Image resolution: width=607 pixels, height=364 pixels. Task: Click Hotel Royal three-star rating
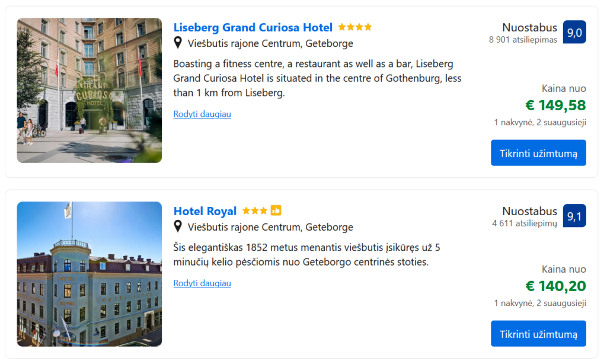point(254,211)
